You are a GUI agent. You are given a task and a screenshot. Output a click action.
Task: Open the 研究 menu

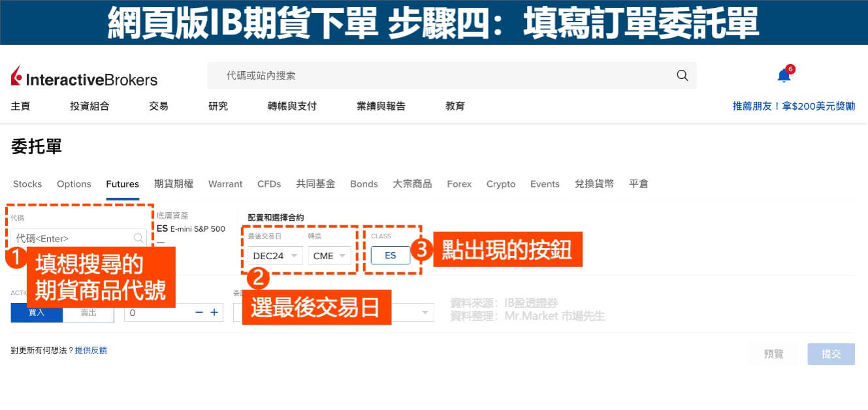(218, 106)
